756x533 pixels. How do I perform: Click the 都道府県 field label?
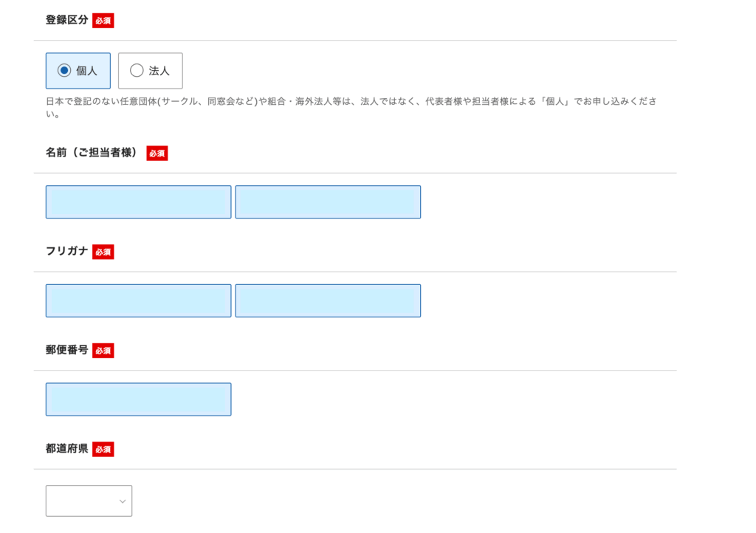[x=66, y=449]
